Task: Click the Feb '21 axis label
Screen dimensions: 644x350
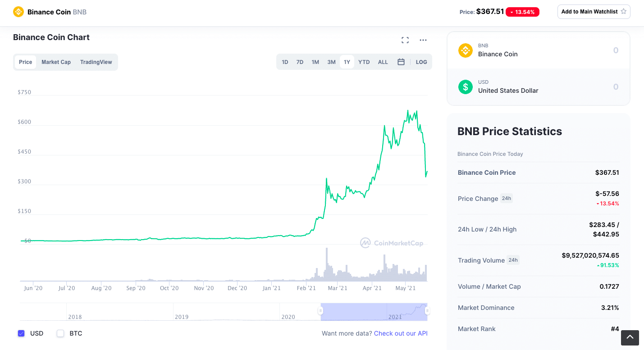Action: 306,288
